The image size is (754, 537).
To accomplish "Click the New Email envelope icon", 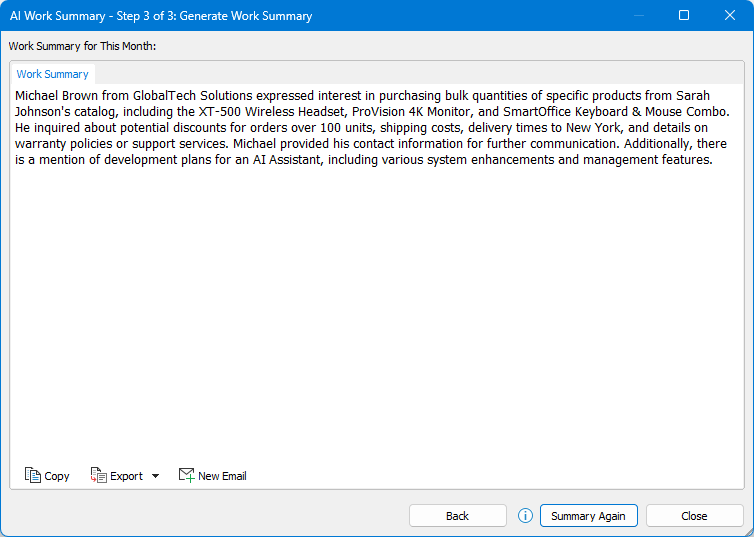I will coord(186,476).
